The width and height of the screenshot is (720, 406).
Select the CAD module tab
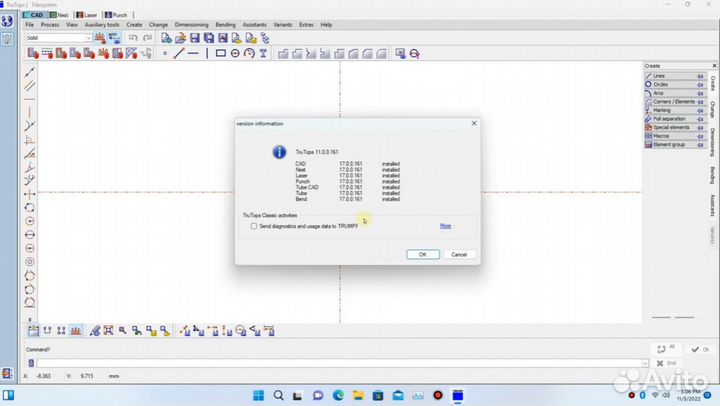[34, 15]
